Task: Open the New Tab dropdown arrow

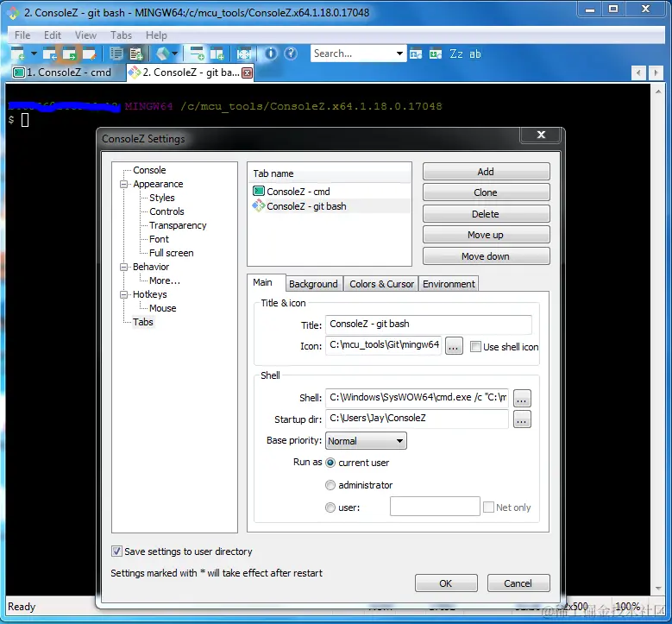Action: tap(34, 54)
